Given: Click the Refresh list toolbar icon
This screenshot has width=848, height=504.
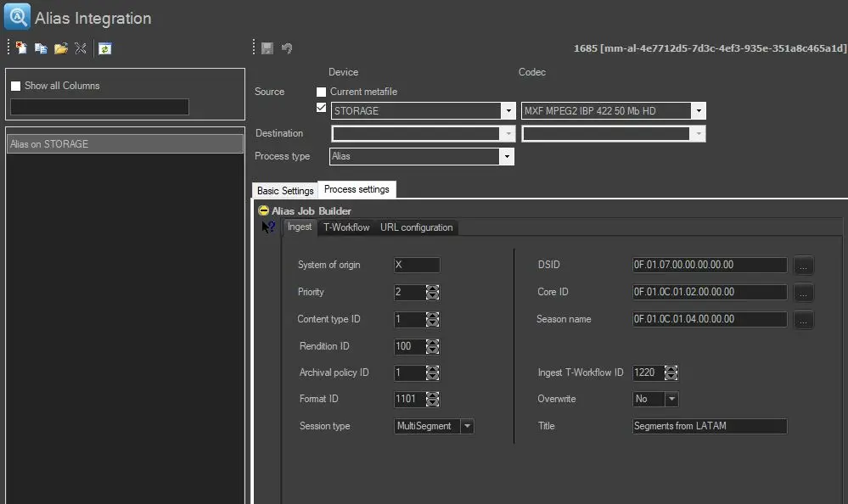Looking at the screenshot, I should coord(104,48).
